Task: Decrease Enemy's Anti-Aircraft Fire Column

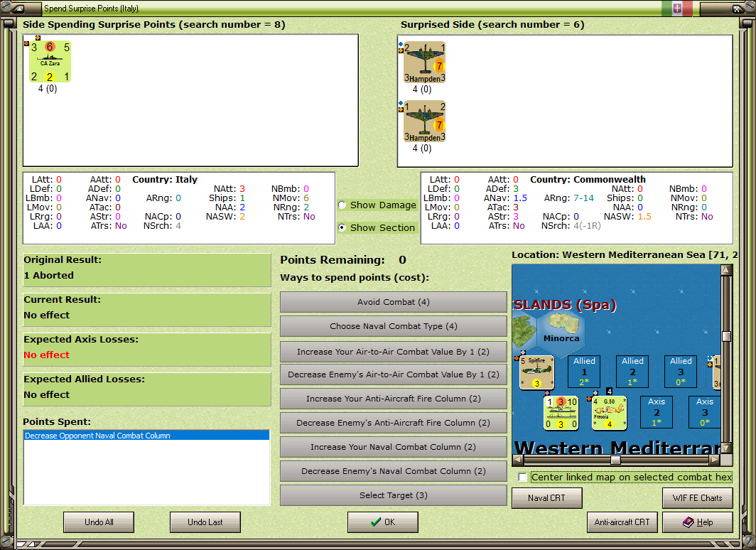Action: click(x=394, y=423)
